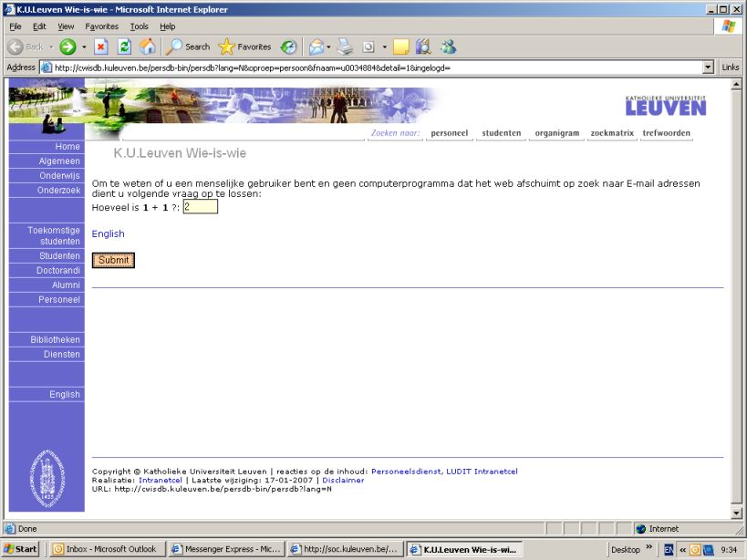Click the green Forward navigation arrow
The image size is (747, 560).
click(x=67, y=47)
